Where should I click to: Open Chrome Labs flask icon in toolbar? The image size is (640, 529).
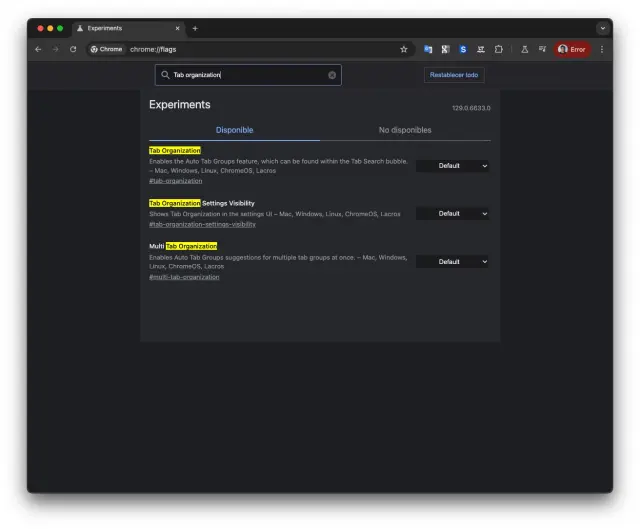pos(524,49)
